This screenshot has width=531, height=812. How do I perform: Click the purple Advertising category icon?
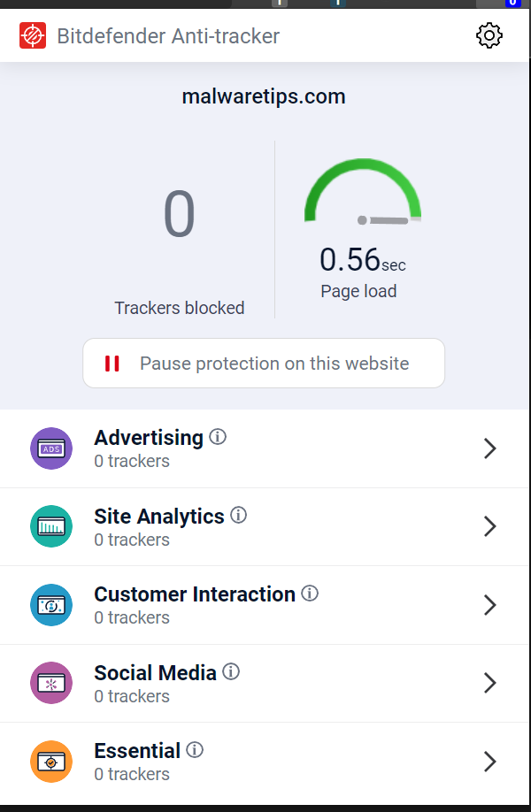[51, 448]
